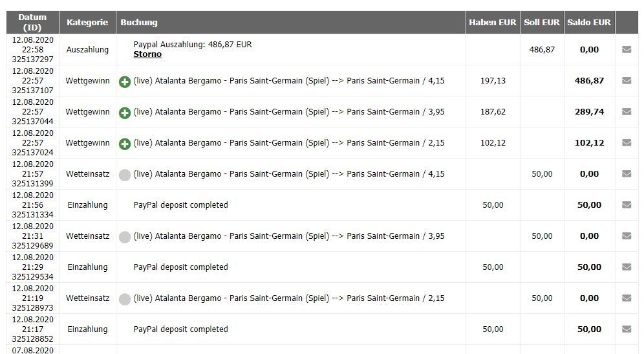Open envelope icon for Wettgewinn 187,62 row
Image resolution: width=644 pixels, height=354 pixels.
coord(627,112)
